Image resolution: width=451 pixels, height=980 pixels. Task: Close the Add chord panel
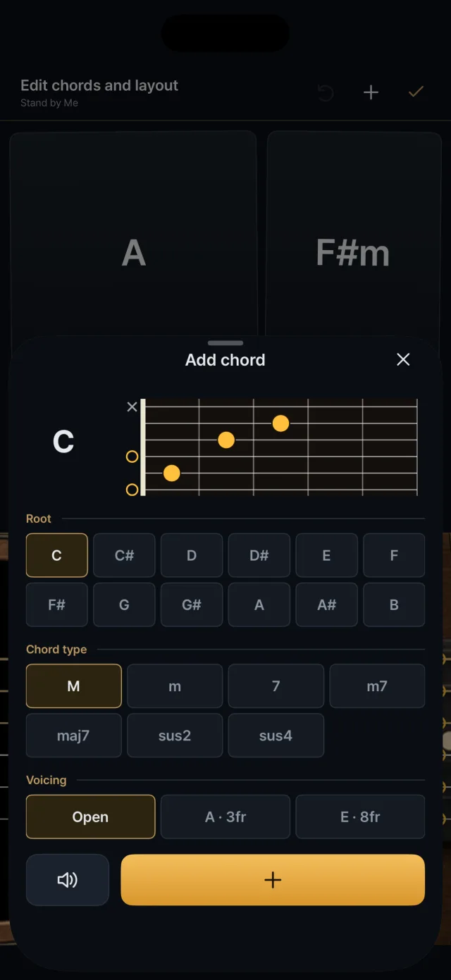pos(403,360)
